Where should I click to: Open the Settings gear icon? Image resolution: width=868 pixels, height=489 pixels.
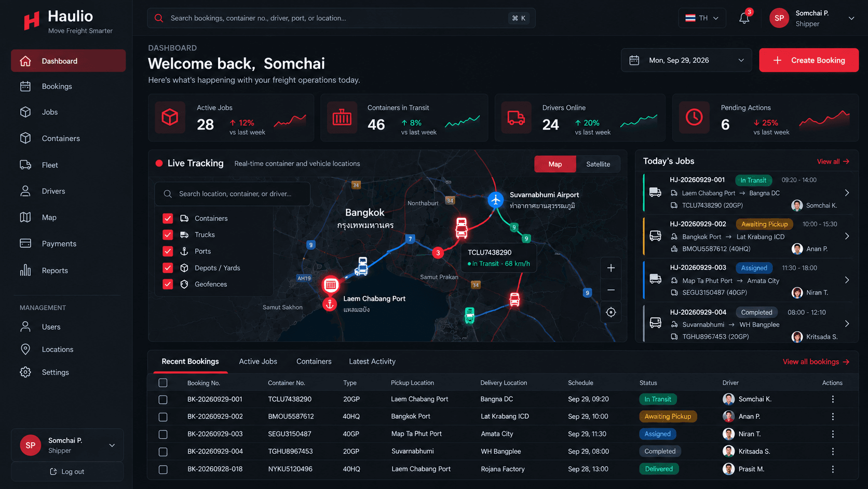[x=25, y=372]
